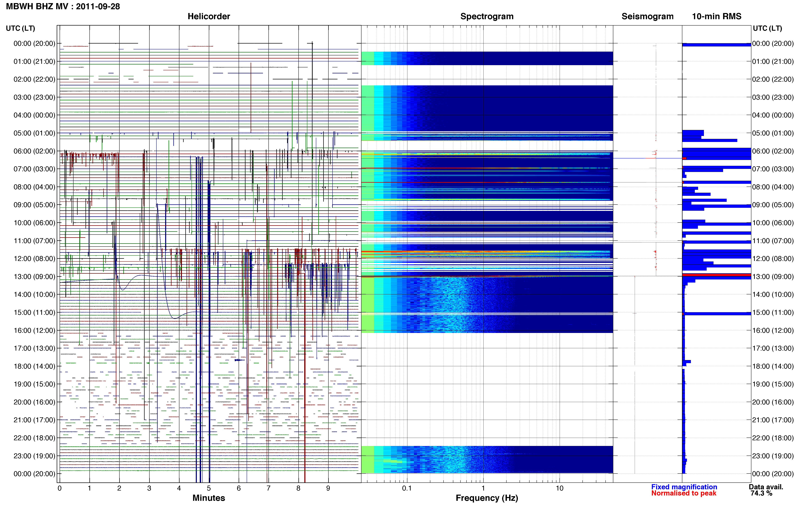Click the 74.3 % data availability value

tap(762, 493)
